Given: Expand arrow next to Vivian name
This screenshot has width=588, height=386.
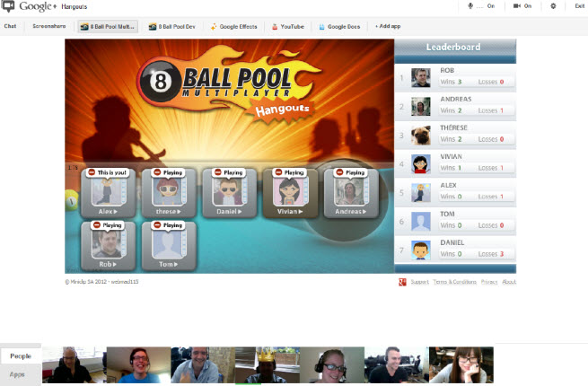Looking at the screenshot, I should [301, 212].
